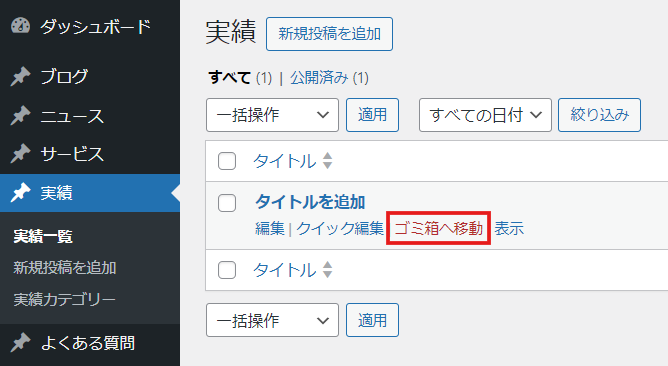Click the 絞り込み filter button
This screenshot has height=366, width=668.
[x=599, y=115]
